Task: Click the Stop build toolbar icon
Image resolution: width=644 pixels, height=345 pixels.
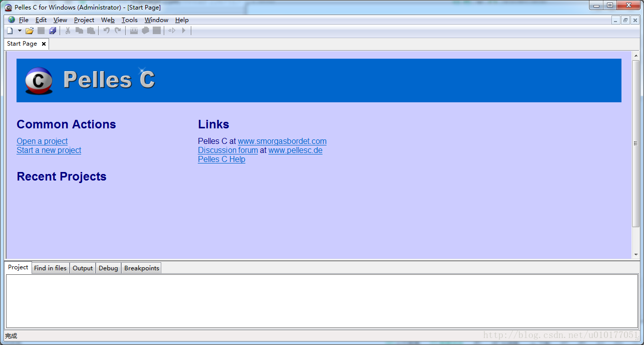Action: pyautogui.click(x=157, y=31)
